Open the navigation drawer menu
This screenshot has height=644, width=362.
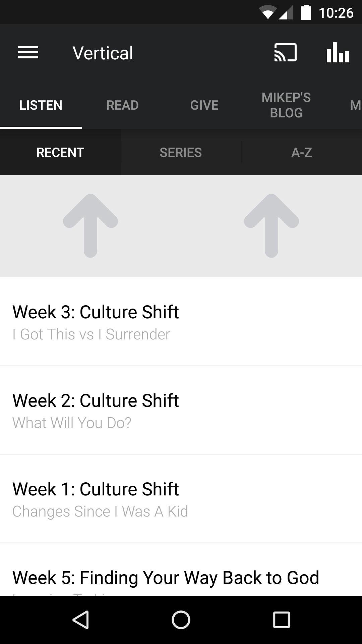click(x=28, y=52)
